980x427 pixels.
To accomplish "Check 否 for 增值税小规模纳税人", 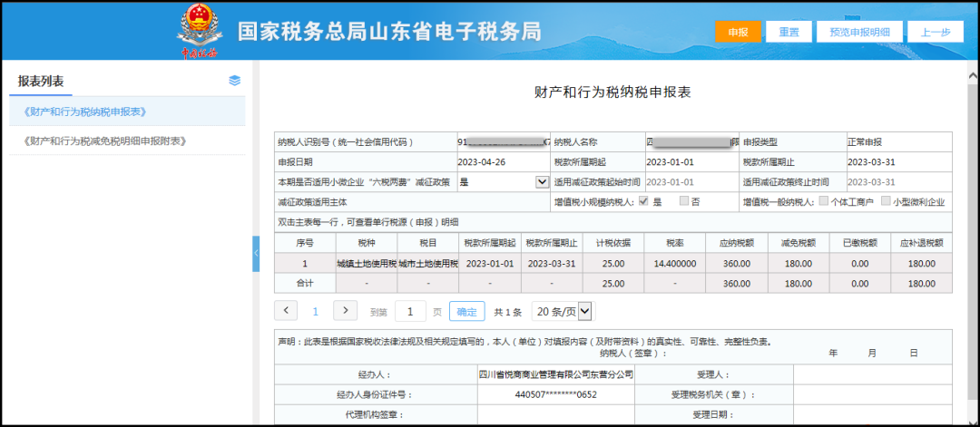I will [684, 201].
